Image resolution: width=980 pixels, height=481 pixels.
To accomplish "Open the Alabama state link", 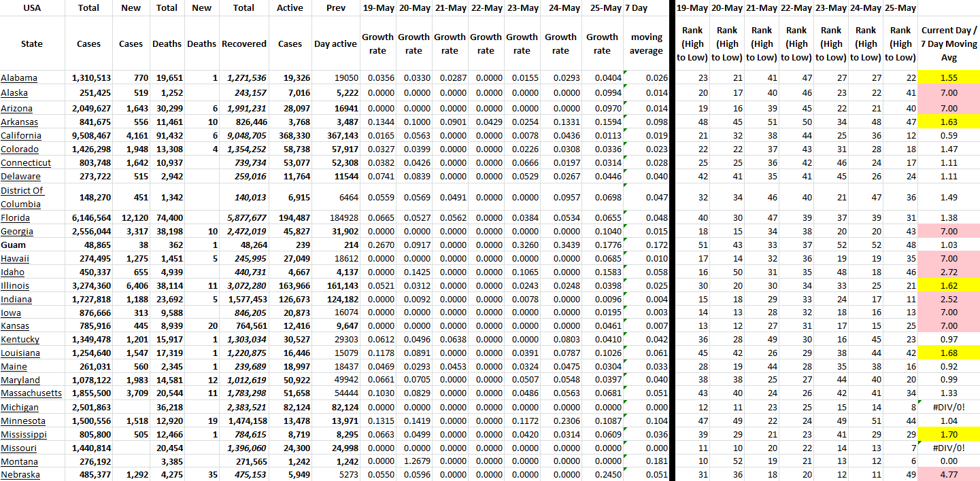I will pos(19,78).
